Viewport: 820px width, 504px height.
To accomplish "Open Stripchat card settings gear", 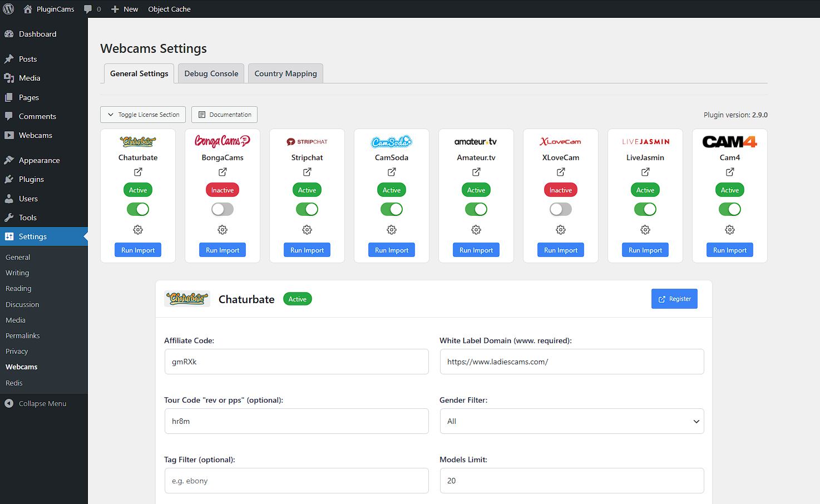I will point(307,230).
